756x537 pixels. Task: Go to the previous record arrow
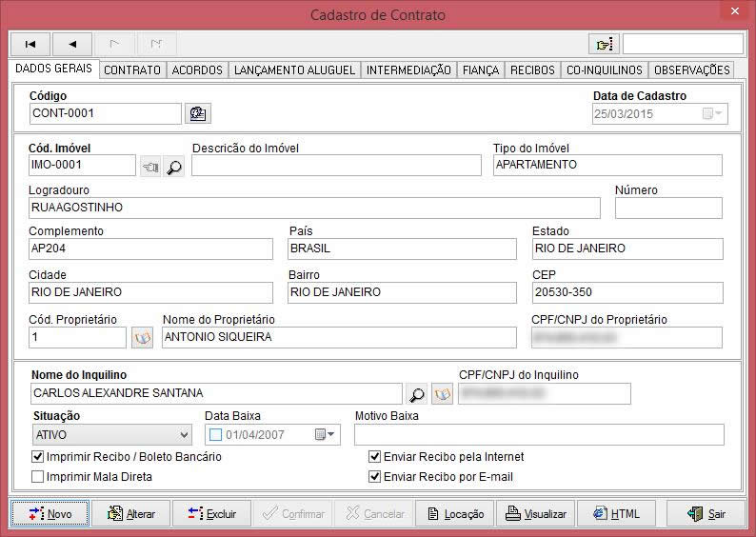pos(72,44)
